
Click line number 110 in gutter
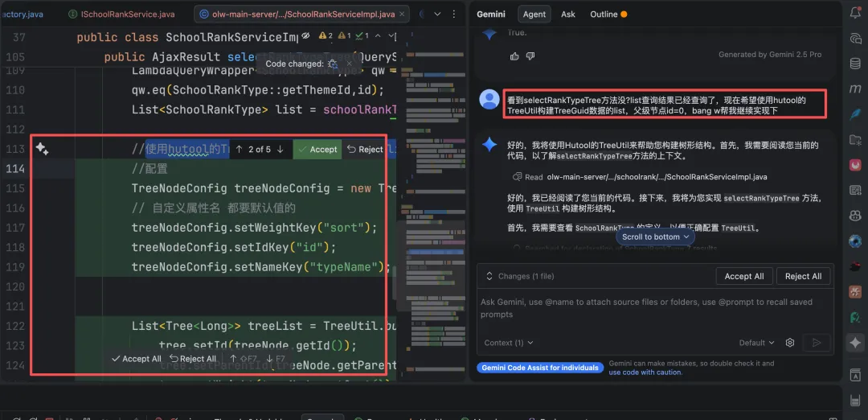14,90
